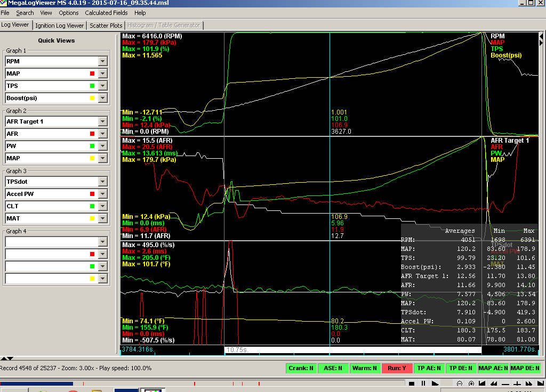The width and height of the screenshot is (546, 392).
Task: Fast forward the log with double-right arrows
Action: point(529,383)
